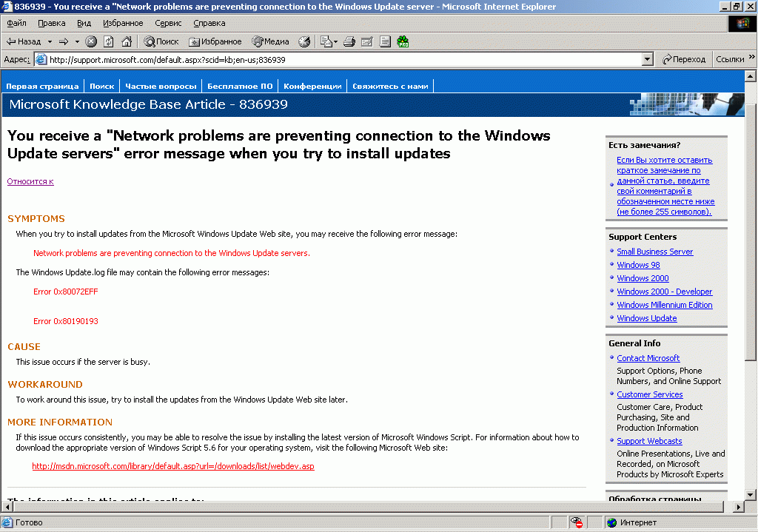Open the Поиск navigation tab on the page
This screenshot has width=758, height=532.
pyautogui.click(x=101, y=86)
